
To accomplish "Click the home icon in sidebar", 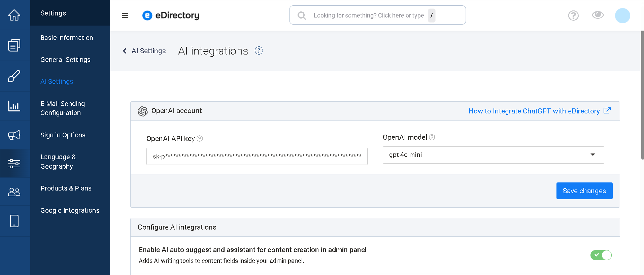I will 14,15.
